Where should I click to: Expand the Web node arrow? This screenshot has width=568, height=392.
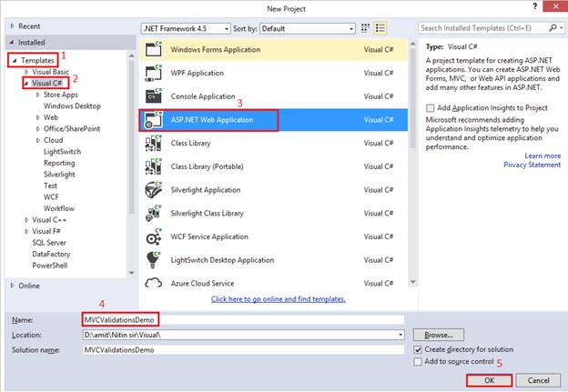point(37,117)
